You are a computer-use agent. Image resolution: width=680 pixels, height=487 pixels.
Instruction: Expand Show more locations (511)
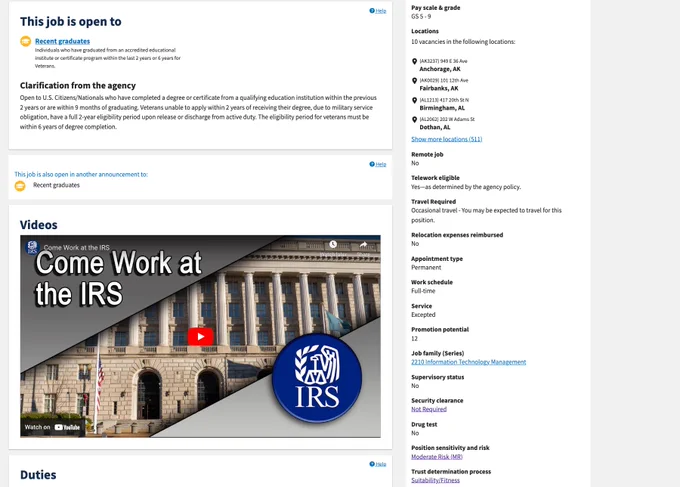[447, 139]
